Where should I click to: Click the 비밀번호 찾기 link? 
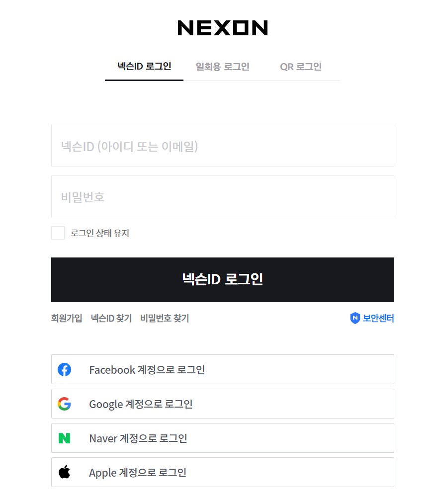pos(165,318)
